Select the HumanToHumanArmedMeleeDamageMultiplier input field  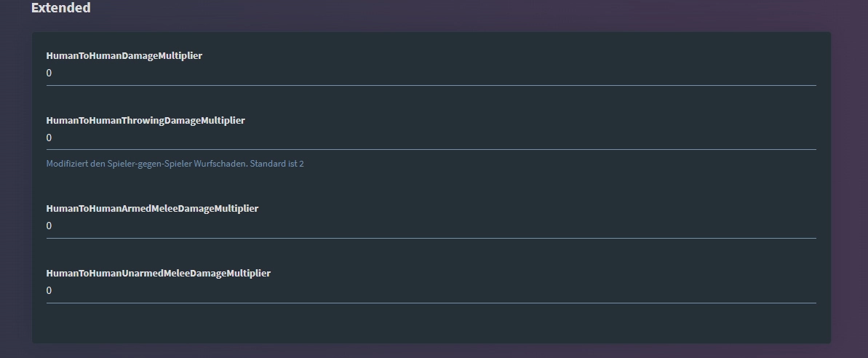point(431,226)
